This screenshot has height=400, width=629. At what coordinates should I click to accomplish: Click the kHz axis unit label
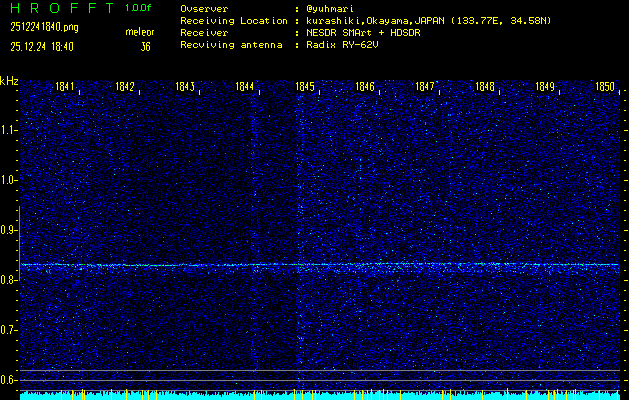pyautogui.click(x=9, y=81)
